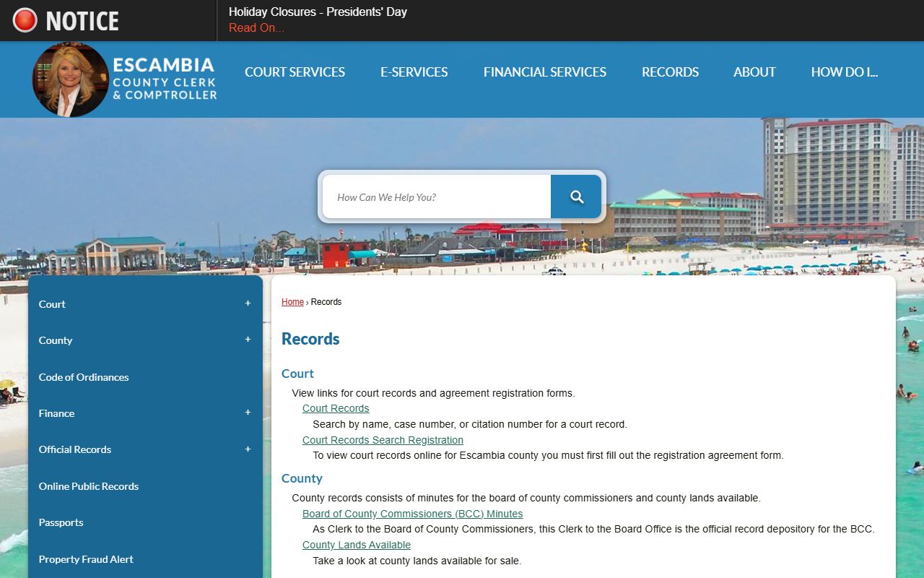Open the Court Records link
The height and width of the screenshot is (578, 924).
336,408
